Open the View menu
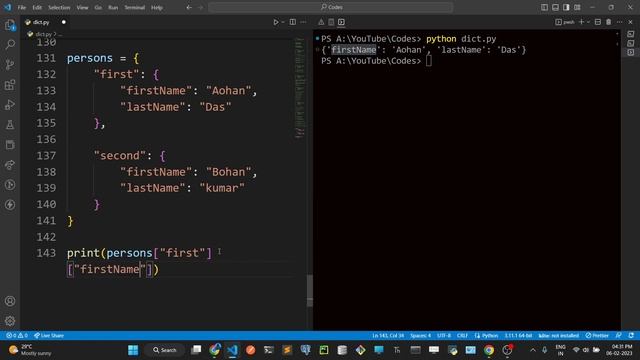This screenshot has width=640, height=360. pos(82,7)
